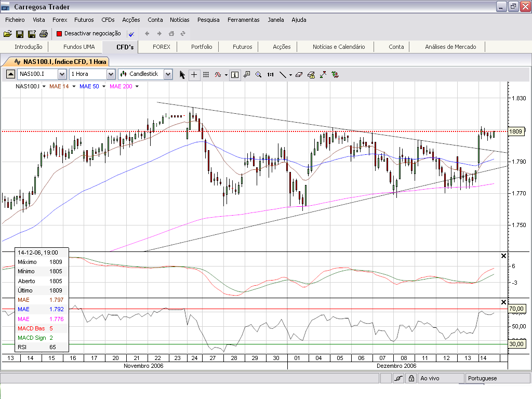The width and height of the screenshot is (532, 399).
Task: Select the eraser tool
Action: pos(299,74)
